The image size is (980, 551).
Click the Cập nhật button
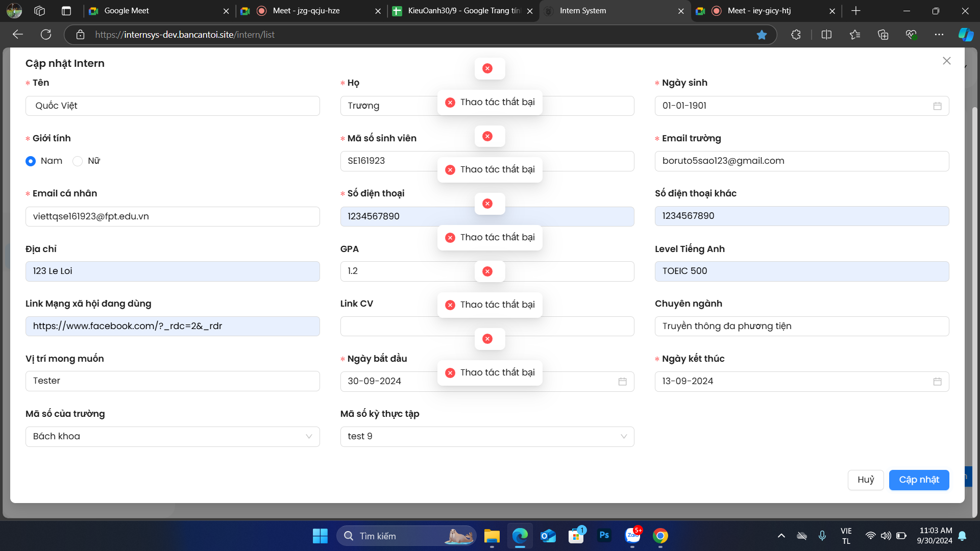[x=919, y=480]
